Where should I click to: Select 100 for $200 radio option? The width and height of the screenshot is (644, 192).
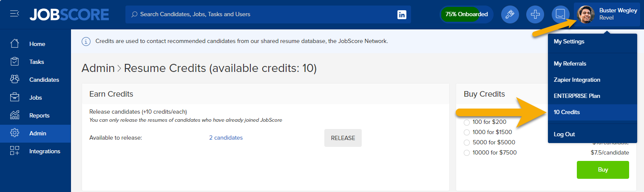click(467, 122)
